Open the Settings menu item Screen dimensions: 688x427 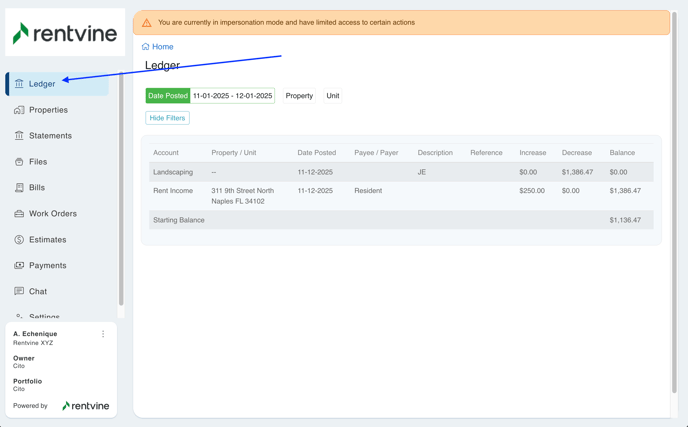tap(44, 316)
